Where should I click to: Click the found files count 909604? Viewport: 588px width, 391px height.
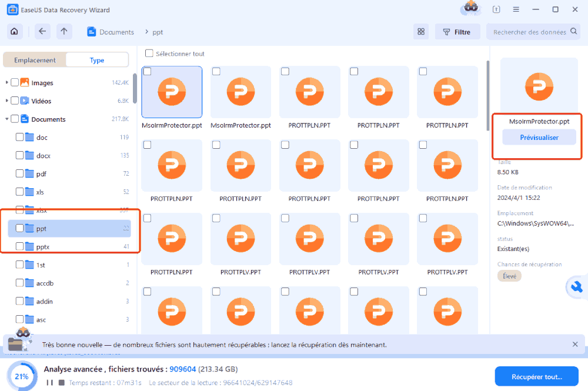(x=183, y=369)
